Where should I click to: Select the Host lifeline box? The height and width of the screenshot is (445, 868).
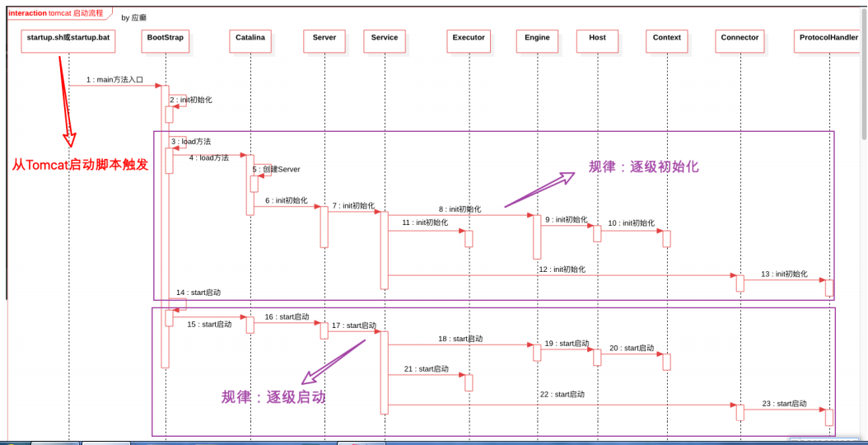pyautogui.click(x=597, y=41)
